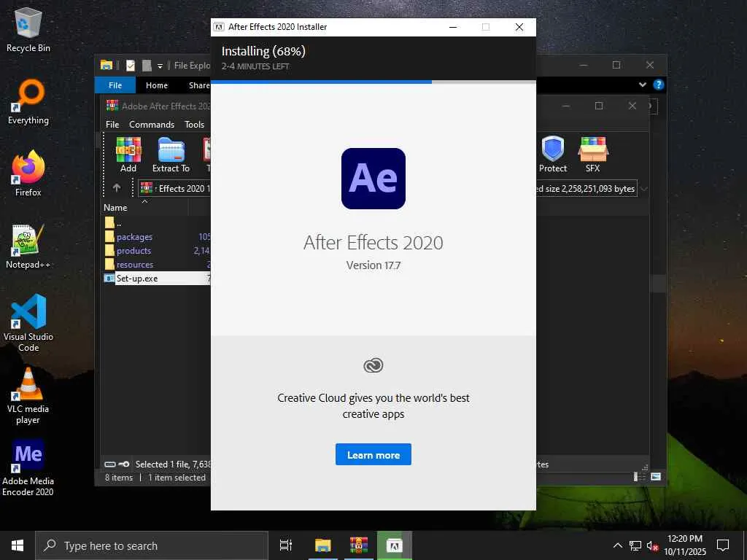
Task: Click the Learn more button
Action: (x=373, y=454)
